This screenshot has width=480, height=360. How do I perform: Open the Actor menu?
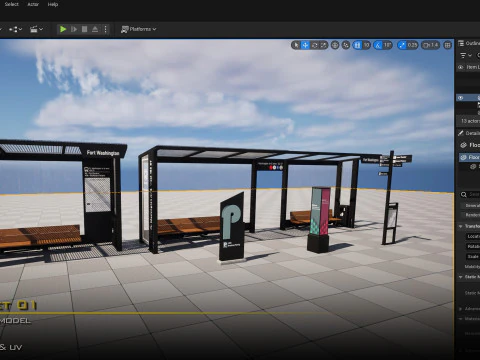point(33,4)
